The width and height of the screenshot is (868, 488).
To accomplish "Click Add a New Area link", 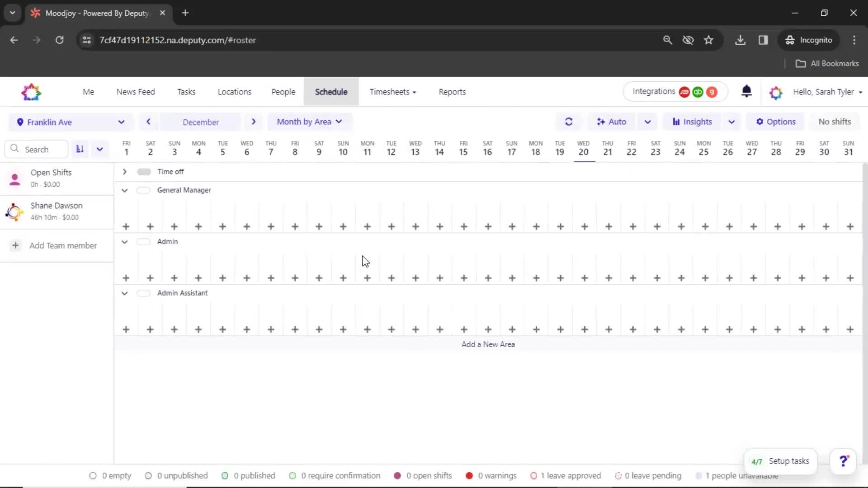I will (x=488, y=344).
